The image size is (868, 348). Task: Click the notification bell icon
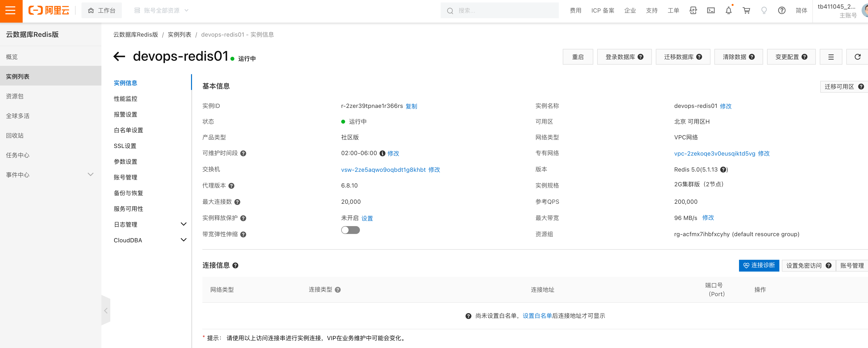(728, 11)
